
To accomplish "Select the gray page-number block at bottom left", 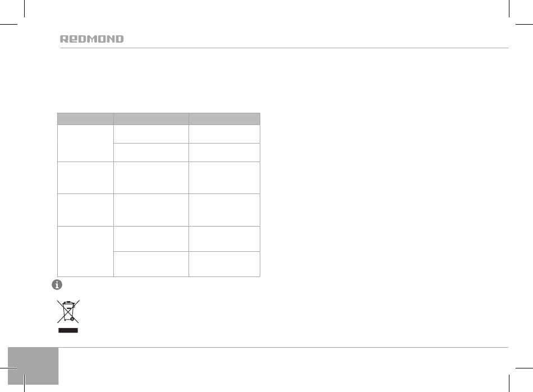I will click(33, 366).
